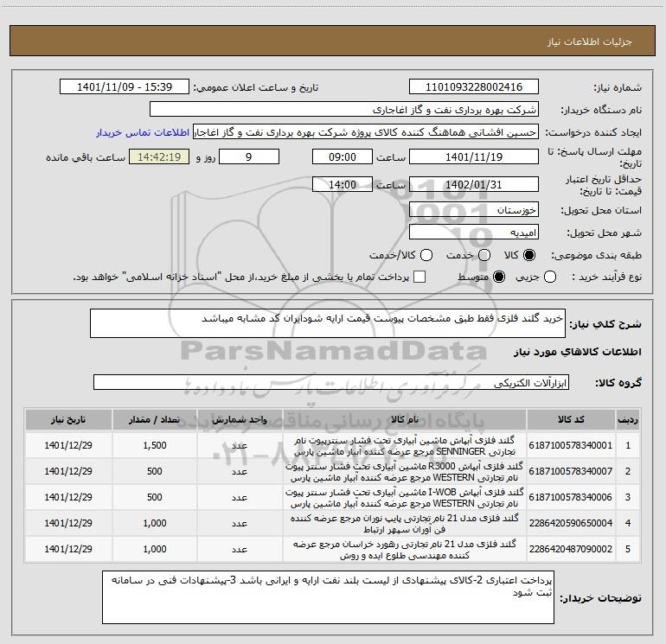Image resolution: width=666 pixels, height=644 pixels.
Task: Click the پایپ توران gland item name
Action: pos(405,523)
